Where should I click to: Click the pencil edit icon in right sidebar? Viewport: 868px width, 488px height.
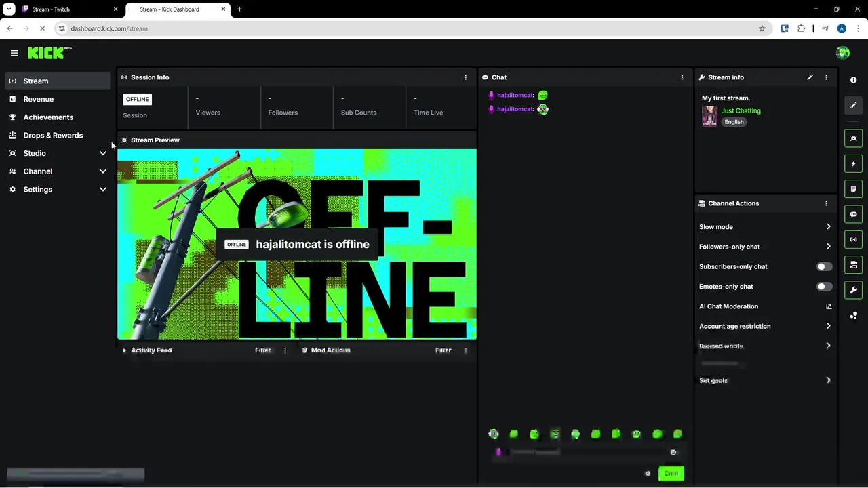click(853, 105)
